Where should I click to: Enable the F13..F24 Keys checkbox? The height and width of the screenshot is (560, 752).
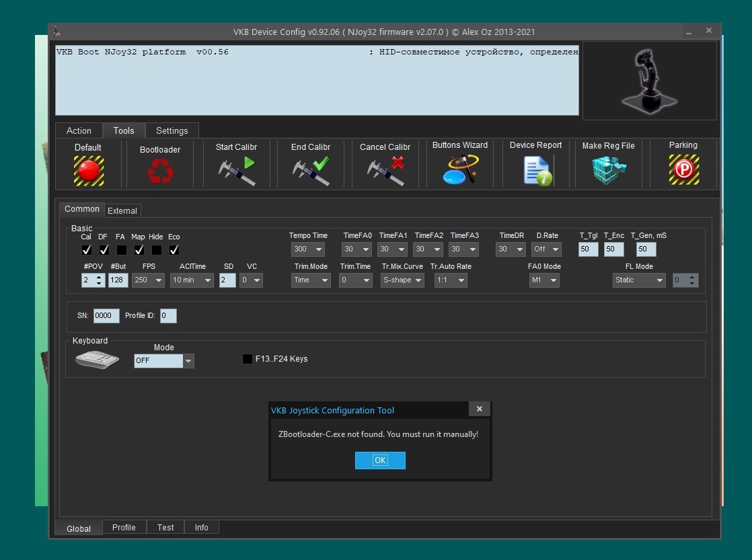click(248, 358)
